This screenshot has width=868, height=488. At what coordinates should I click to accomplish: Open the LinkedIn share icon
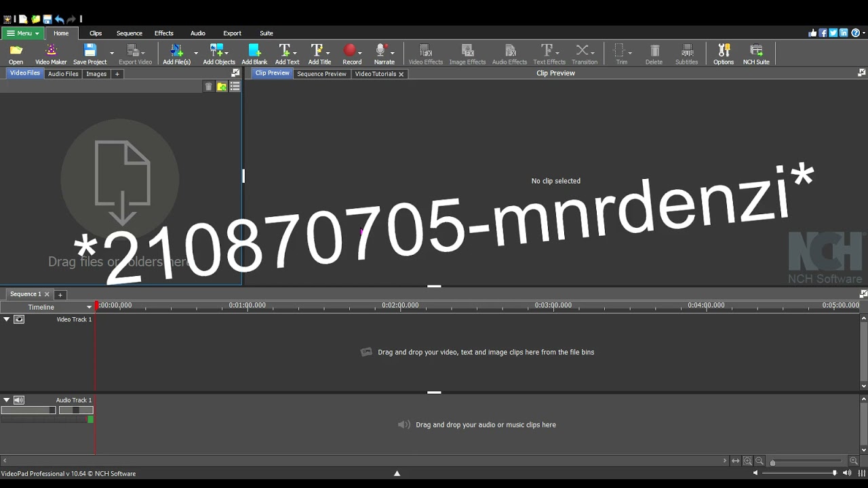[844, 33]
